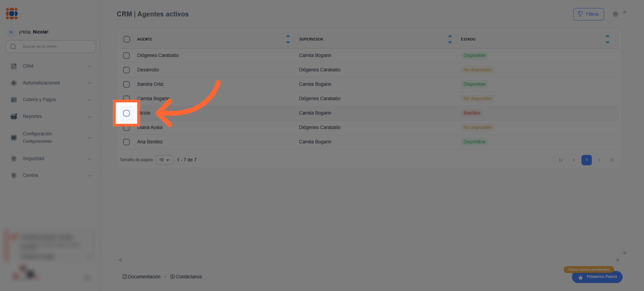The image size is (644, 291).
Task: Expand the Configuración menu chevron
Action: (90, 138)
